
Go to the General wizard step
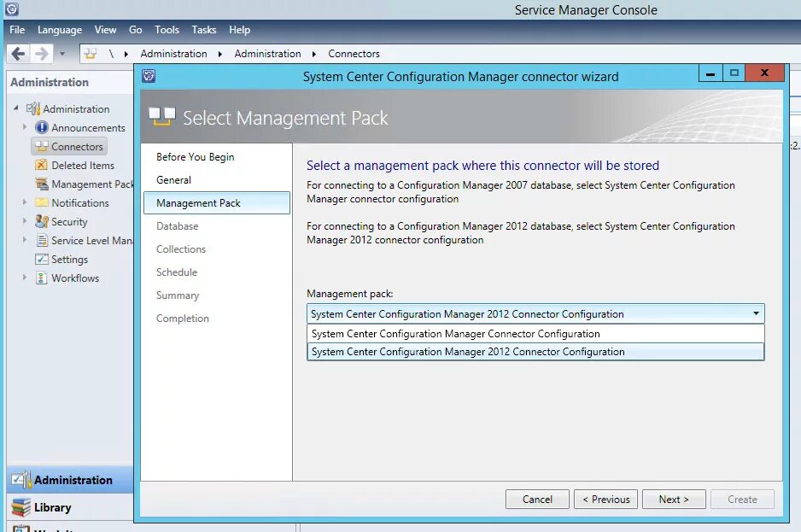click(173, 180)
